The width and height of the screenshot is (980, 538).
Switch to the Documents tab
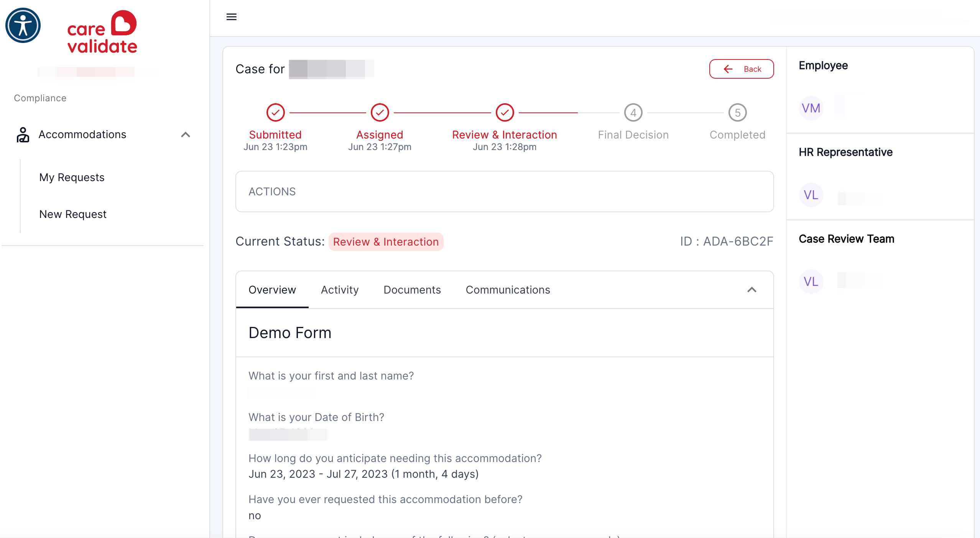tap(412, 290)
